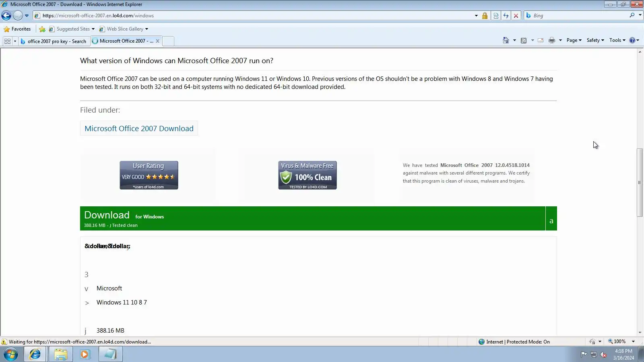Open the search provider dropdown arrow
Screen dimensions: 644x362
click(640, 15)
